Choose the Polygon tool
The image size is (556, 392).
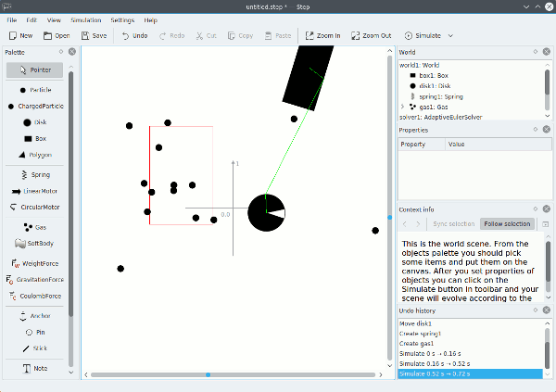pos(34,155)
